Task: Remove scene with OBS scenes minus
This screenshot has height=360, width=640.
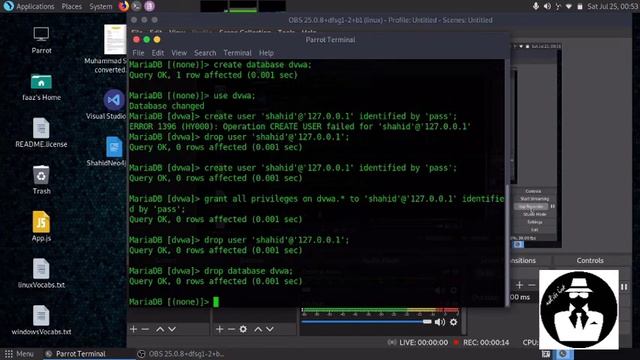Action: [x=145, y=329]
